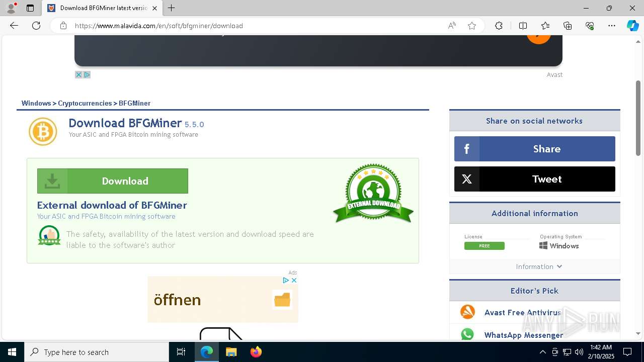Click the Bitcoin BFGMiner logo
The width and height of the screenshot is (644, 362).
(x=43, y=132)
